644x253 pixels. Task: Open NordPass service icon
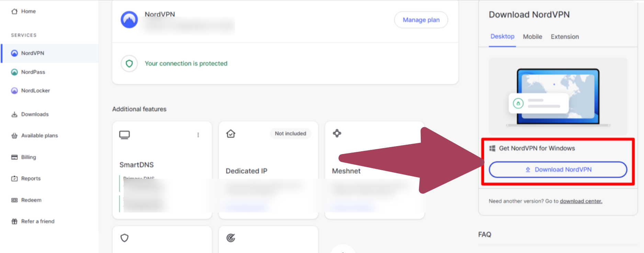point(14,72)
